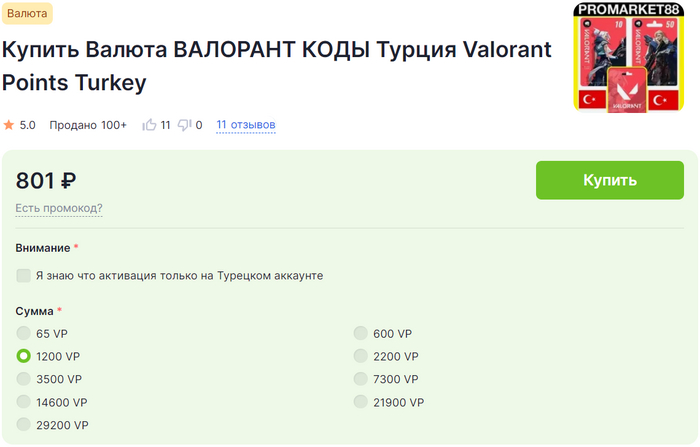Select the 600 VP option
Screen dimensions: 700x447
point(361,333)
